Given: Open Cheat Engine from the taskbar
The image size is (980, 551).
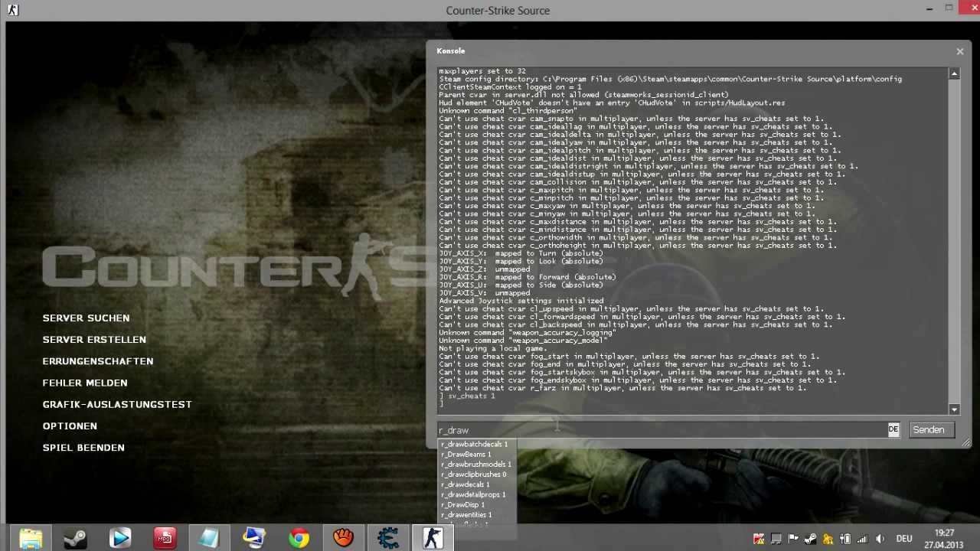Looking at the screenshot, I should 388,538.
